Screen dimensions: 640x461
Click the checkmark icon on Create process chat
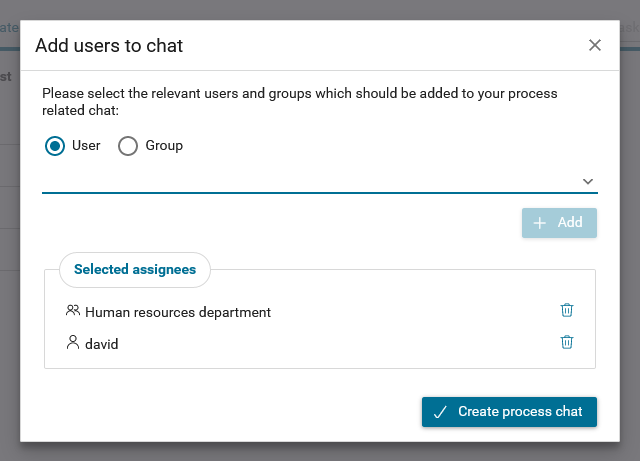[440, 412]
